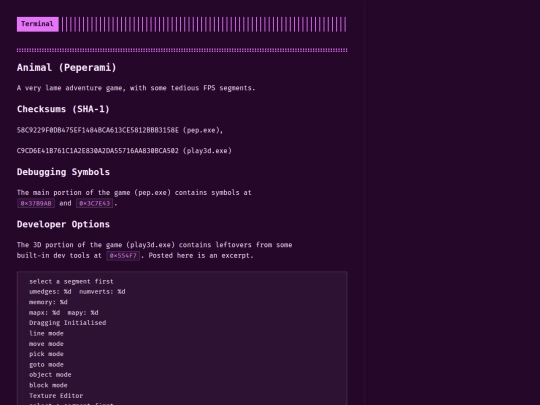Image resolution: width=540 pixels, height=405 pixels.
Task: Click the 'block mode' entry
Action: coord(48,385)
